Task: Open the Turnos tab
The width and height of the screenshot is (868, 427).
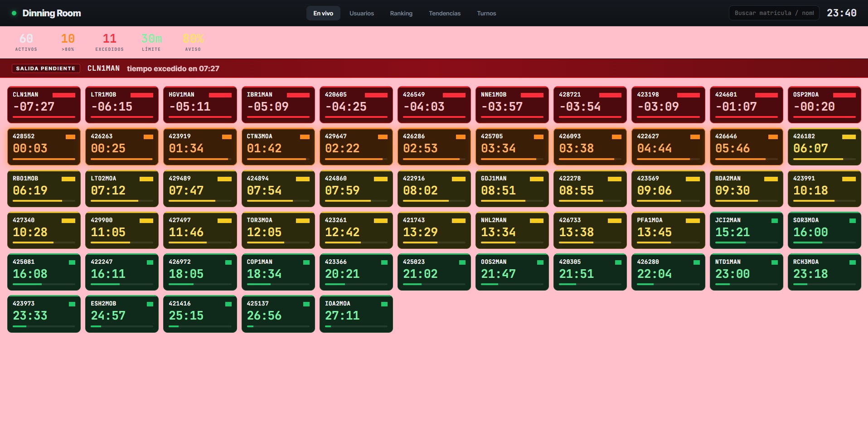Action: pyautogui.click(x=486, y=13)
